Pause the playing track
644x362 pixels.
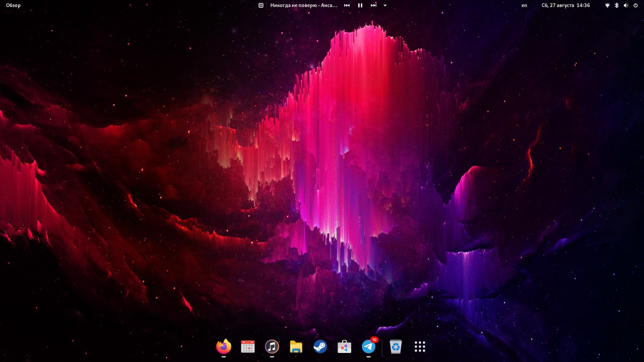point(360,5)
